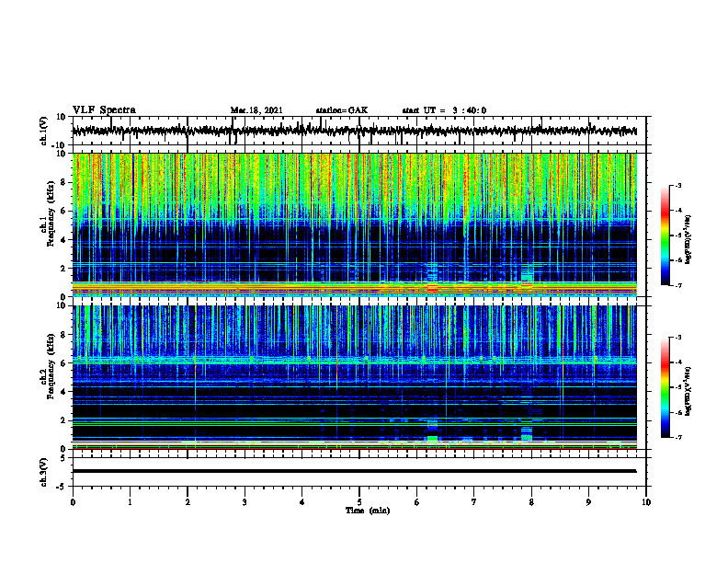Click the "VLF Spectra" plot title
This screenshot has width=728, height=563.
[x=104, y=110]
